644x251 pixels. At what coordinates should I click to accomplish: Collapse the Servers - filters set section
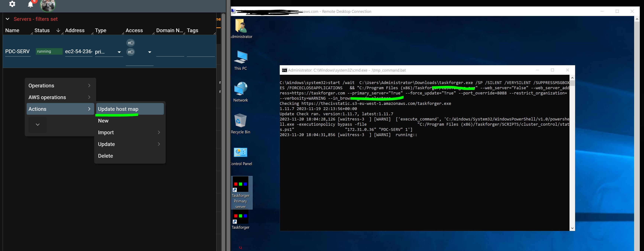[x=7, y=19]
